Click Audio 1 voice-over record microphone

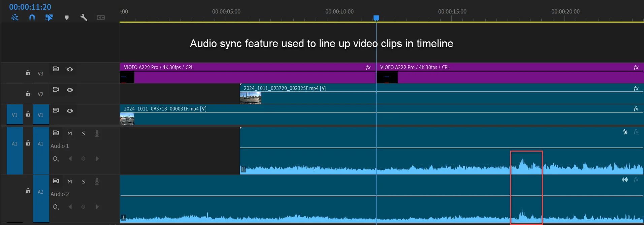pos(97,133)
